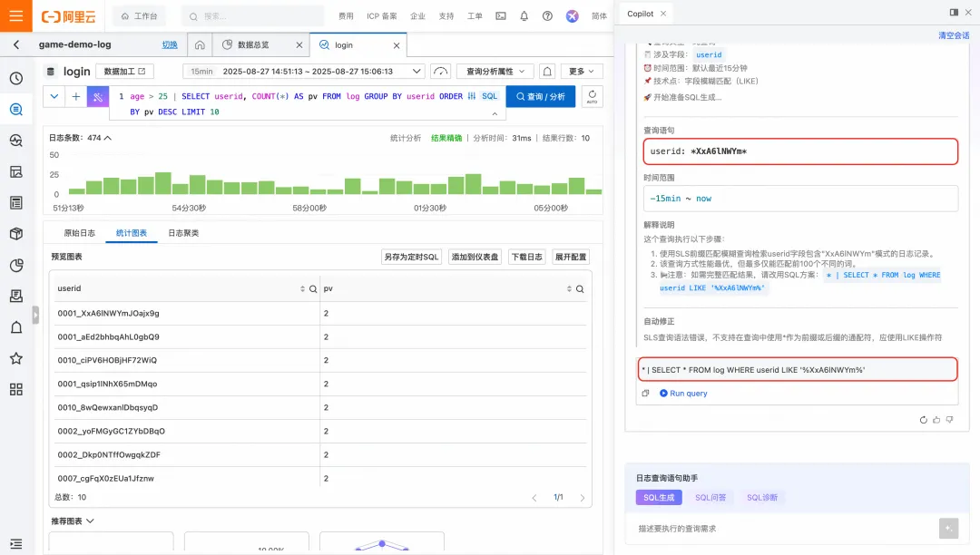980x555 pixels.
Task: Open the pie chart sidebar icon
Action: point(16,266)
